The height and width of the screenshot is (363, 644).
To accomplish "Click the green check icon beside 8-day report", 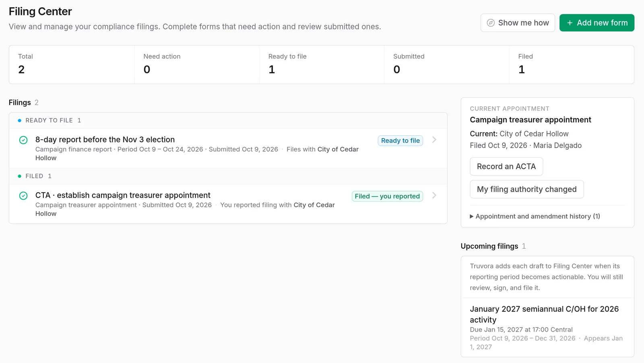I will pyautogui.click(x=23, y=140).
